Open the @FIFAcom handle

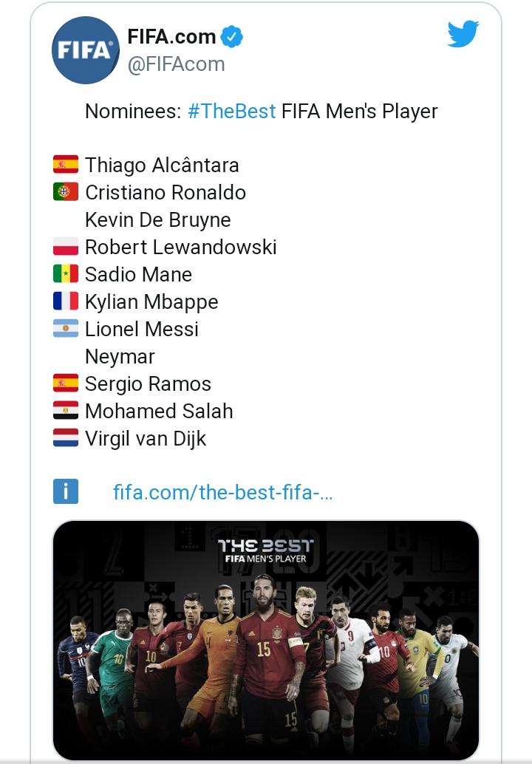click(x=176, y=65)
